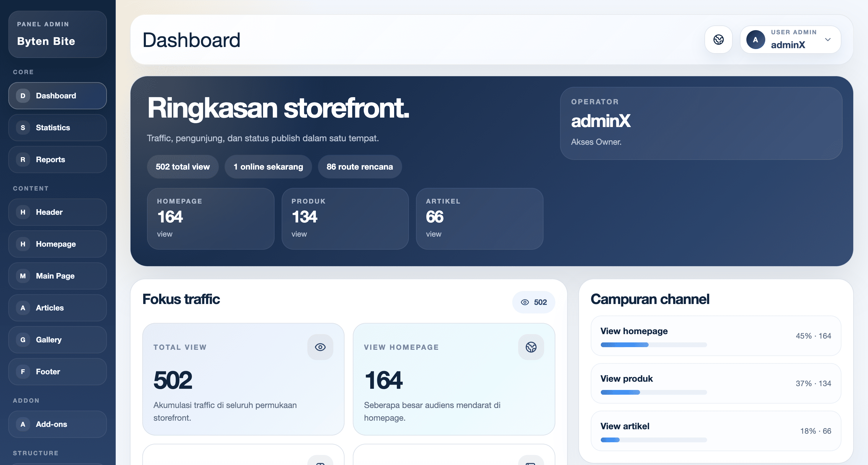
Task: Click the '502 total view' pill
Action: tap(183, 167)
